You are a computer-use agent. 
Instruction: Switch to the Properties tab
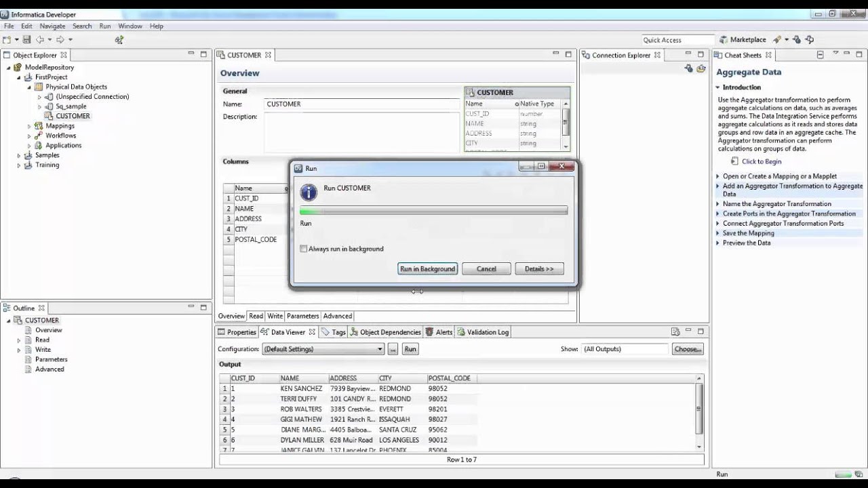click(x=237, y=332)
